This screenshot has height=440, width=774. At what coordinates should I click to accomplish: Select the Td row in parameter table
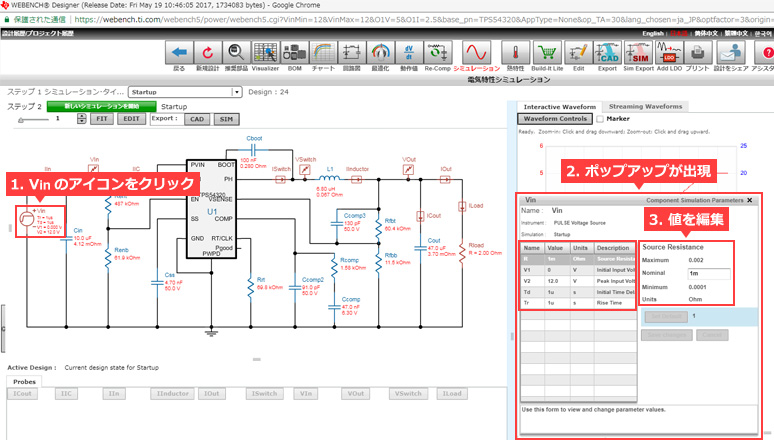click(578, 292)
